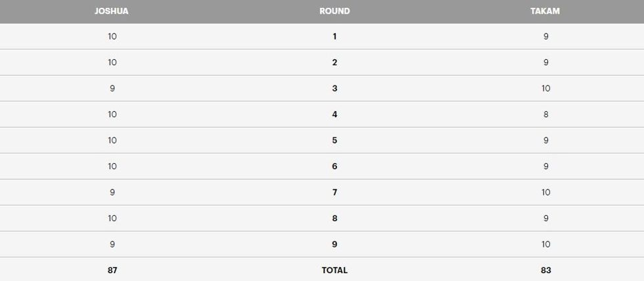Image resolution: width=644 pixels, height=281 pixels.
Task: Click the JOSHUA column header
Action: 112,11
